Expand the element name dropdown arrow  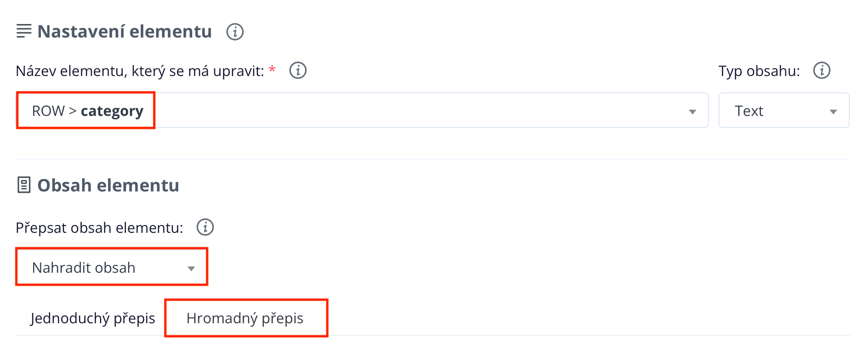coord(692,112)
